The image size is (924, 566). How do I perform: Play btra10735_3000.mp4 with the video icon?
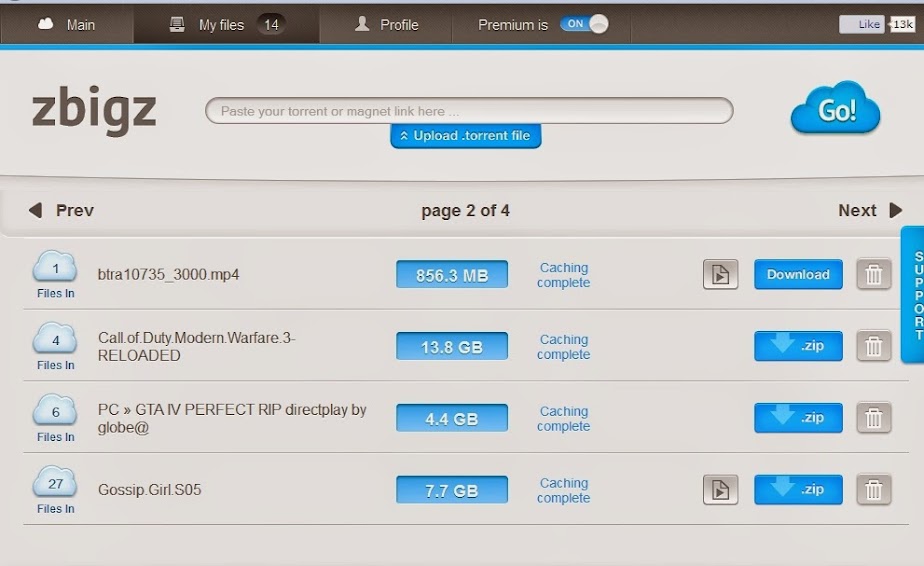pos(720,274)
